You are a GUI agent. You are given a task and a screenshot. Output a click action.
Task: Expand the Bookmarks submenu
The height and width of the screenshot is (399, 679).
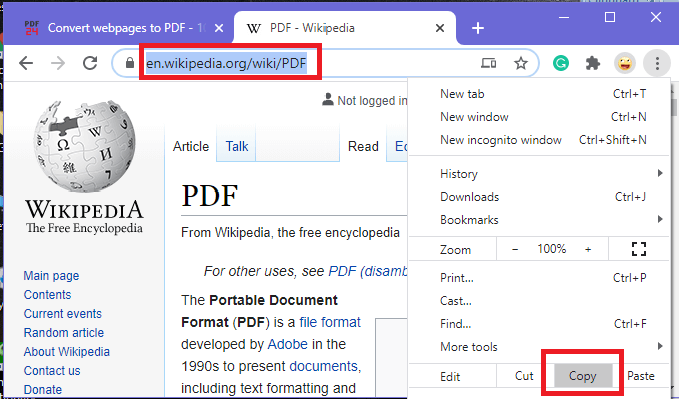click(539, 220)
